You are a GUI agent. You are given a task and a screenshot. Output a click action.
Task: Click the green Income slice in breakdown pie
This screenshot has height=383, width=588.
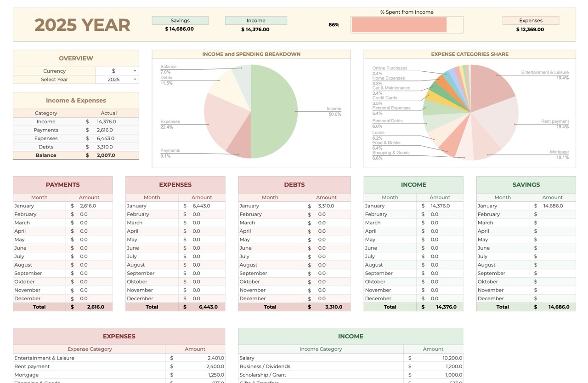point(275,111)
